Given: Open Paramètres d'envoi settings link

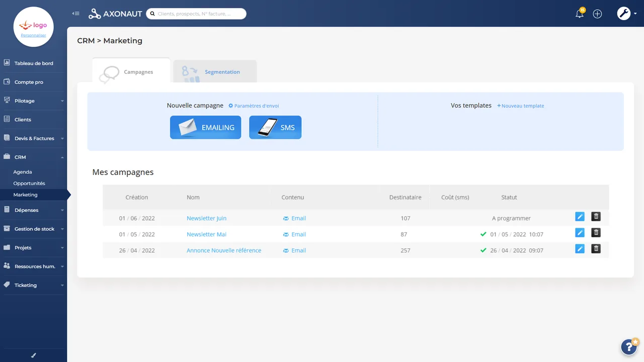Looking at the screenshot, I should click(254, 106).
